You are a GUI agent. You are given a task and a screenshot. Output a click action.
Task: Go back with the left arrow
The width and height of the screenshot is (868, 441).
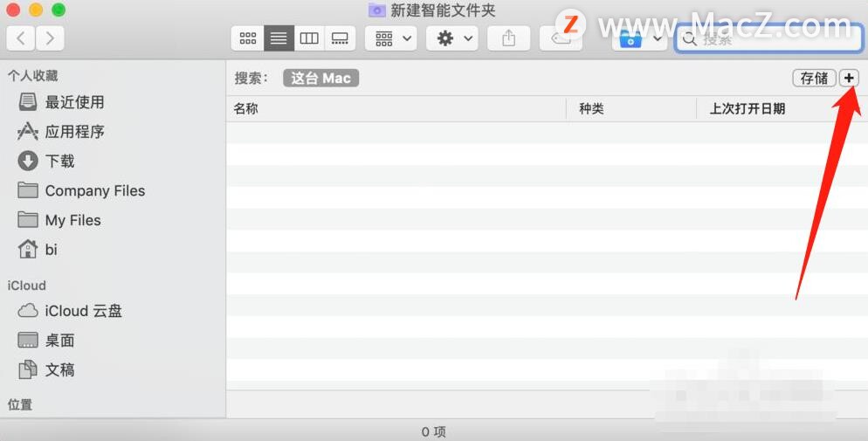(x=21, y=38)
